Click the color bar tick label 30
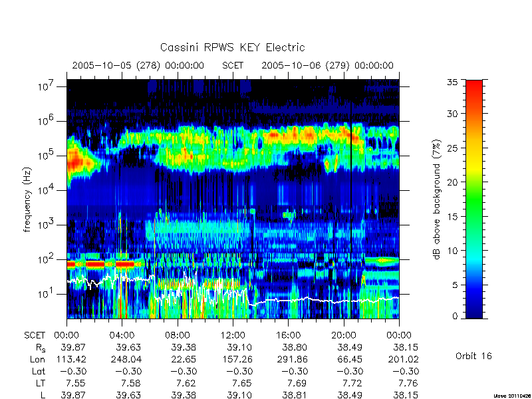Viewport: 532px width, 399px height. pos(452,113)
